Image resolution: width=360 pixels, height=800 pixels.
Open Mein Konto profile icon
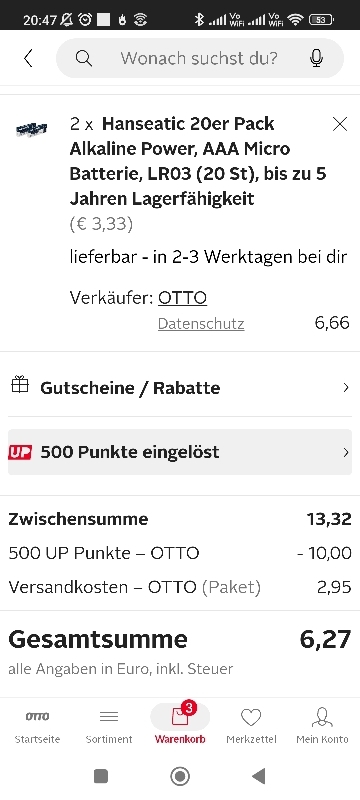click(x=322, y=717)
